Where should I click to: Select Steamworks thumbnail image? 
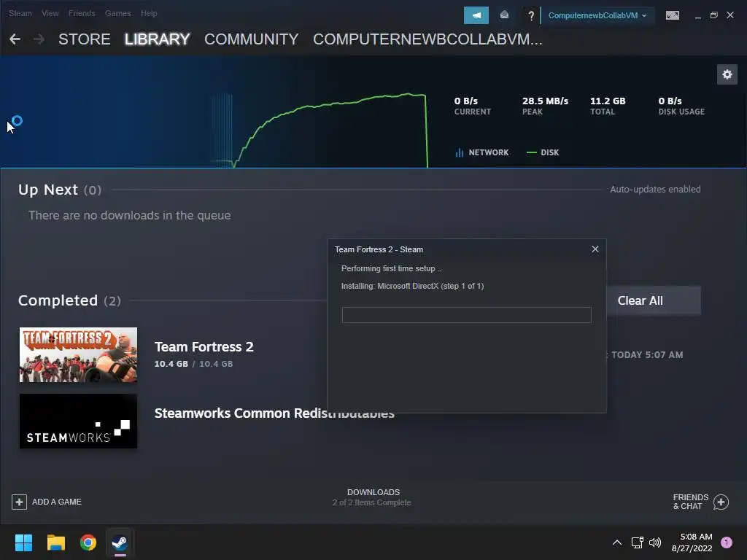[x=78, y=421]
